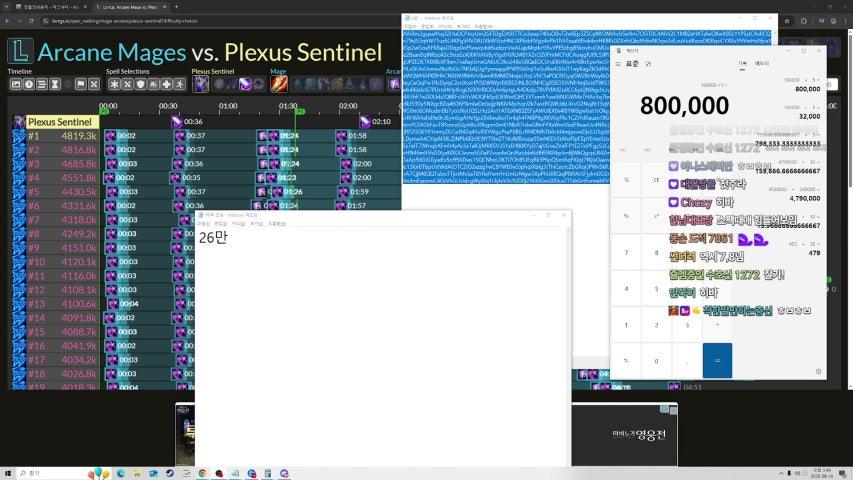Click the calculator CE key
This screenshot has height=480, width=853.
(x=656, y=180)
